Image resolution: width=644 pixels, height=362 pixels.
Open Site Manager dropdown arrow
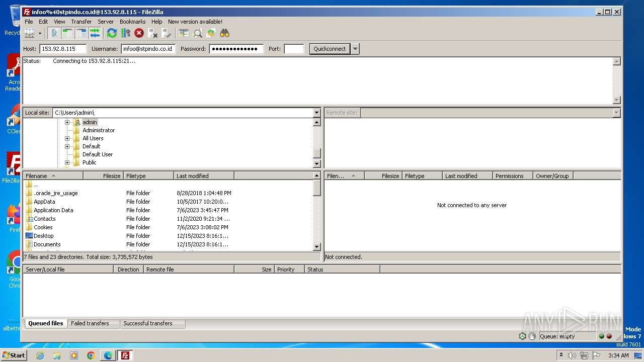click(40, 33)
